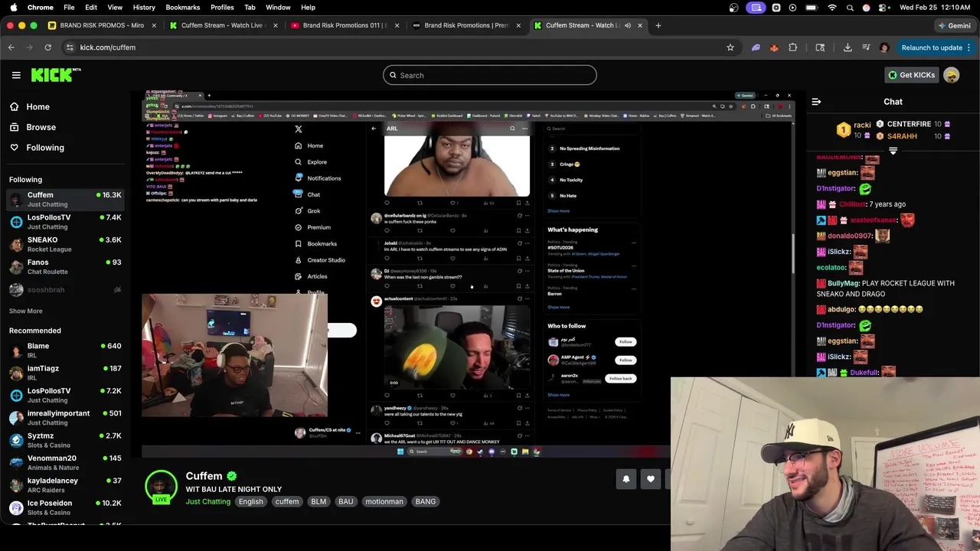This screenshot has height=551, width=980.
Task: Open the Chrome extensions puzzle icon
Action: [792, 47]
